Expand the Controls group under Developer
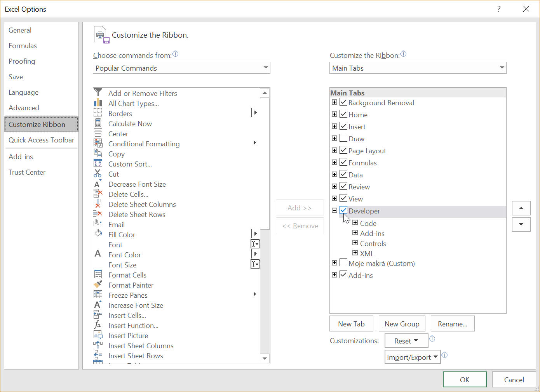540x392 pixels. (x=355, y=243)
